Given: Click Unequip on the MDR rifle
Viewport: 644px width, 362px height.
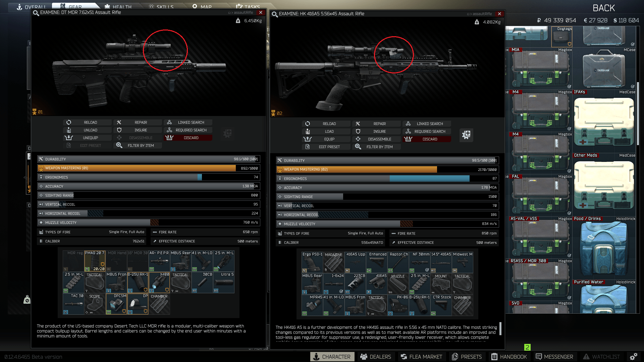Looking at the screenshot, I should [x=87, y=138].
